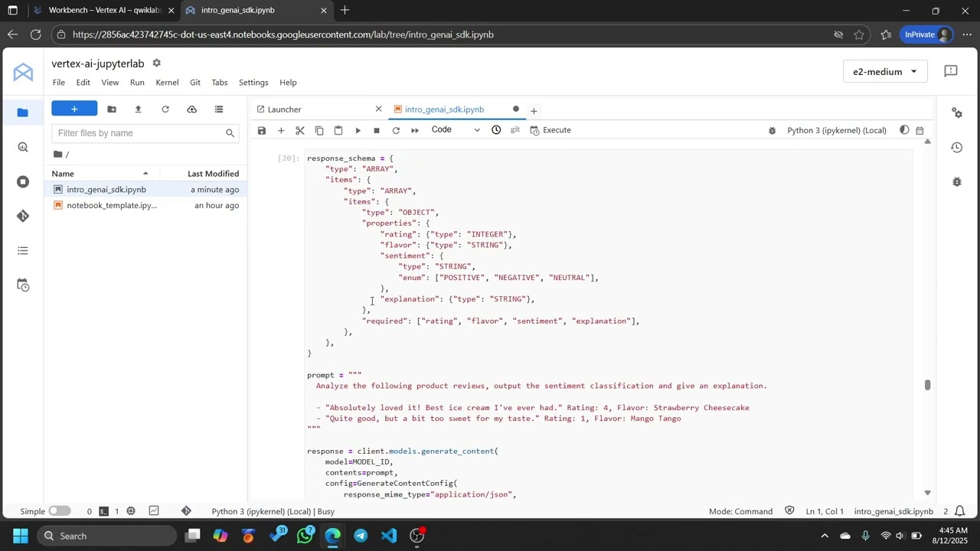Open the right sidebar debugger bug icon
980x551 pixels.
957,181
